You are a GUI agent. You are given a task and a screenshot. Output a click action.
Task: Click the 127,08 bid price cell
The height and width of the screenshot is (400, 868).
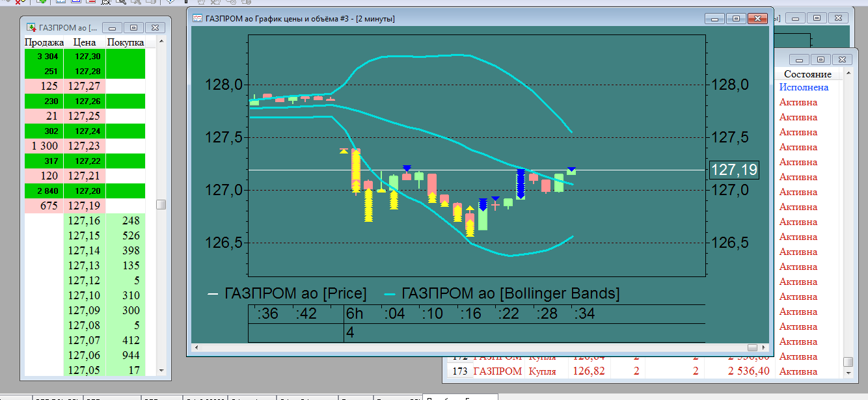point(85,325)
